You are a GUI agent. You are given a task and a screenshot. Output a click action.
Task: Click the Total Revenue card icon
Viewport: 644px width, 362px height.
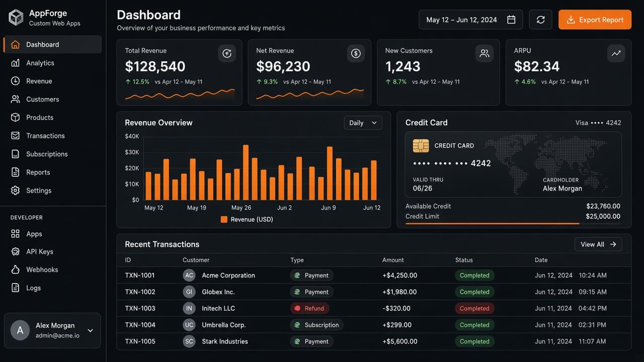click(227, 53)
